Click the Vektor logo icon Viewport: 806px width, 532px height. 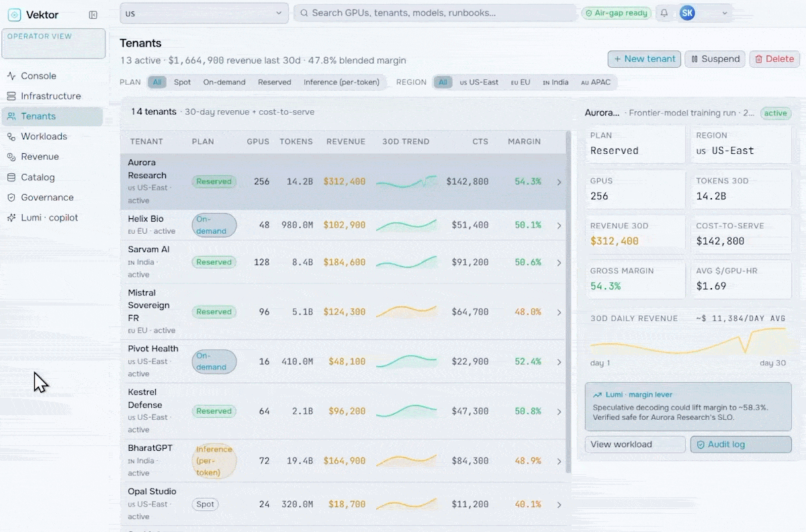tap(14, 15)
